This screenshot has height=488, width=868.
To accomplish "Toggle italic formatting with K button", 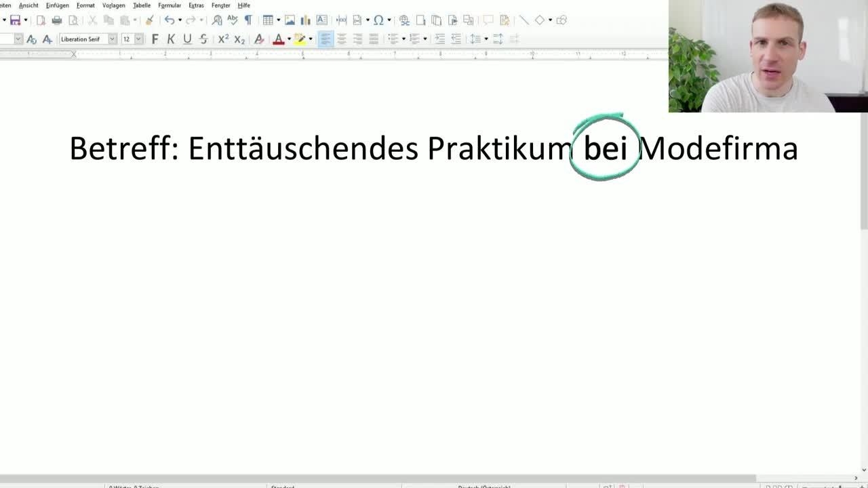I will pyautogui.click(x=171, y=39).
